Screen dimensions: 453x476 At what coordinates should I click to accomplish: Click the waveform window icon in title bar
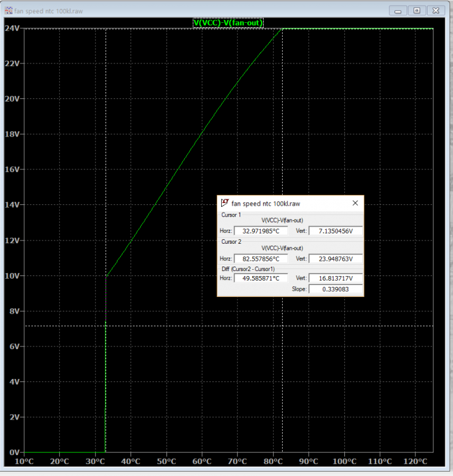pyautogui.click(x=8, y=11)
